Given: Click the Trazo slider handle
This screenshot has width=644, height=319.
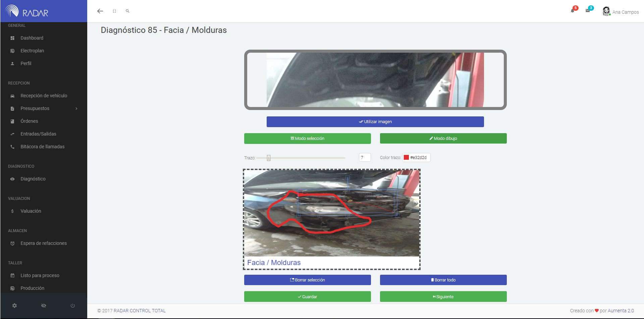Looking at the screenshot, I should [269, 158].
